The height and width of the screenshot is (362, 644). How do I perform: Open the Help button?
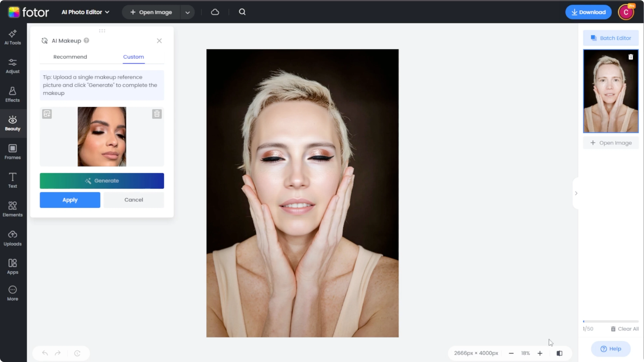click(x=611, y=349)
